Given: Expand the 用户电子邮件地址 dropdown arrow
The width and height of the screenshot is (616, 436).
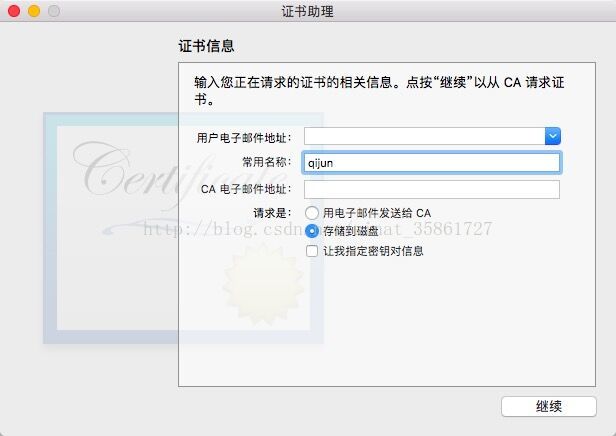Looking at the screenshot, I should point(553,136).
